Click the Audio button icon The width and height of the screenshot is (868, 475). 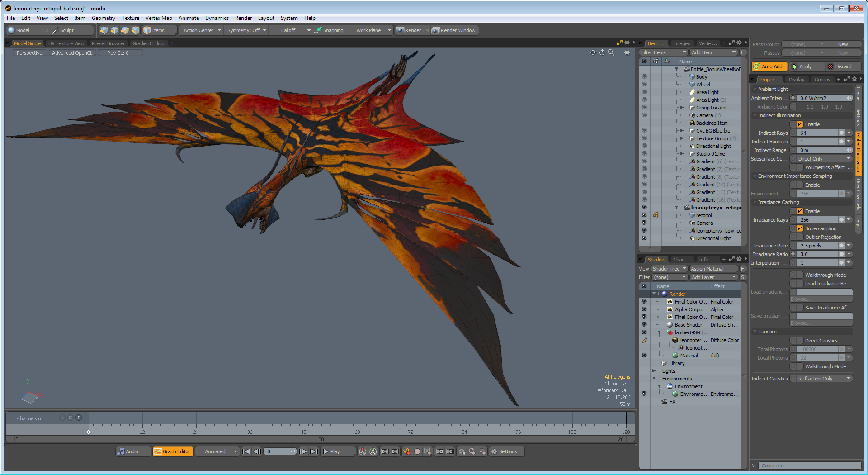pyautogui.click(x=121, y=451)
